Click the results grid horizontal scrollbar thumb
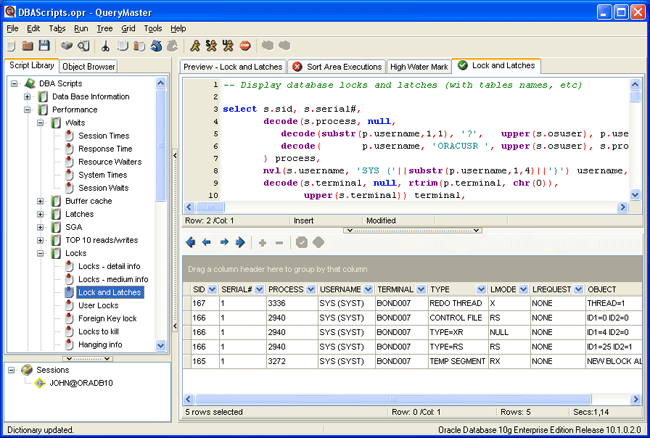Screen dimensions: 650x438 click(393, 399)
